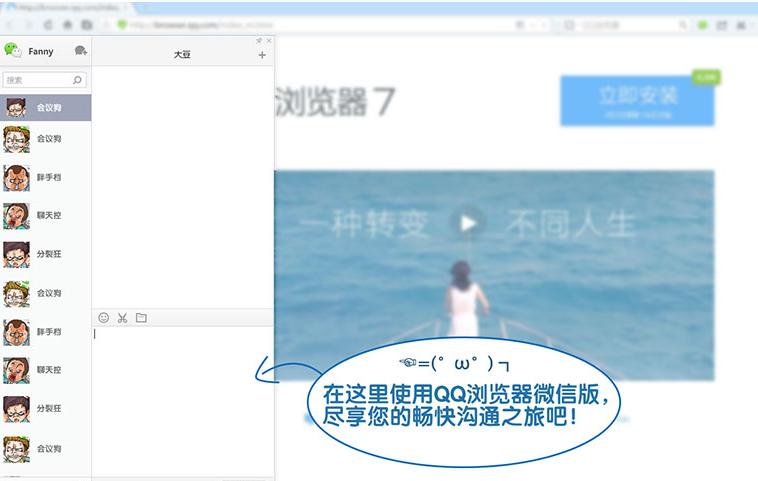Select the first 聊天控 contact in the list
This screenshot has width=758, height=481.
[x=45, y=216]
